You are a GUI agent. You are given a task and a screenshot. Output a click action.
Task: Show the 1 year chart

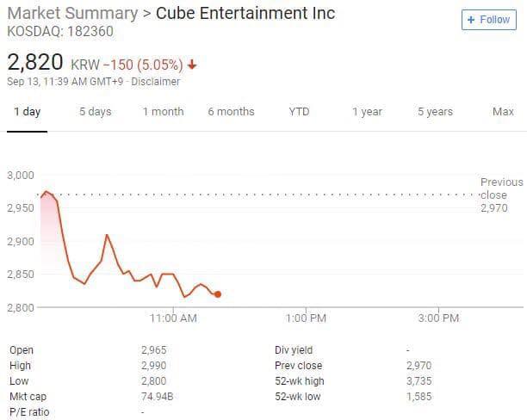[x=367, y=112]
